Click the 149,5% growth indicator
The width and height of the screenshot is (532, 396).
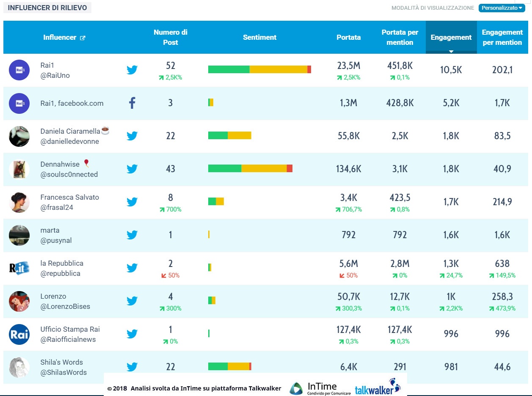coord(502,275)
